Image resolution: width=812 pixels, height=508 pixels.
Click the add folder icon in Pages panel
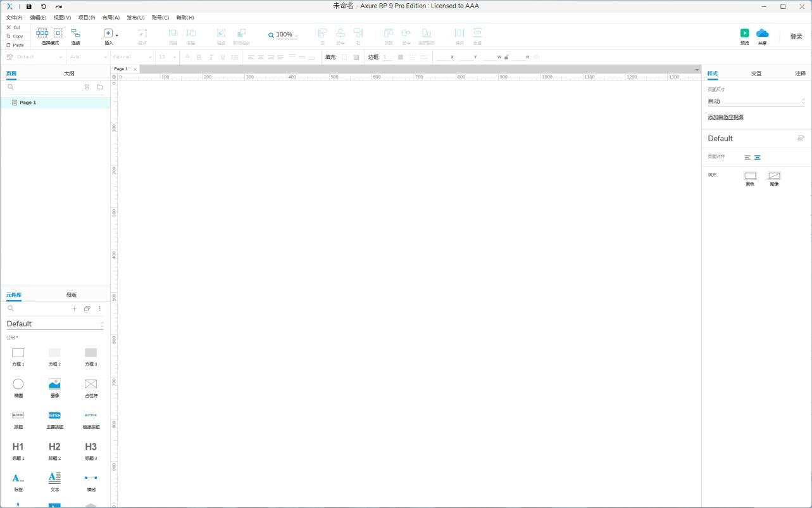point(99,87)
